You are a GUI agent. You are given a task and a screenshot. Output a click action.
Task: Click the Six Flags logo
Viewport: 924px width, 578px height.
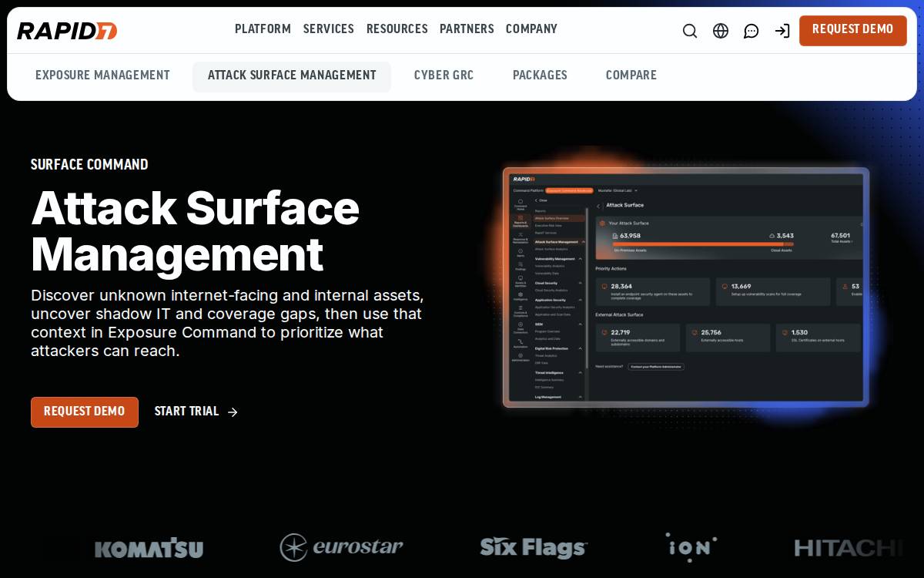point(534,548)
